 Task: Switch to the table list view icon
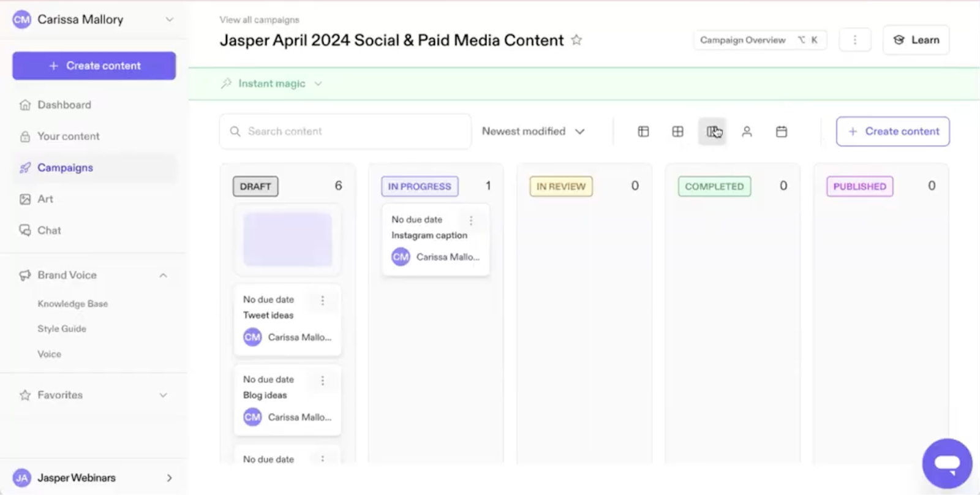click(643, 131)
